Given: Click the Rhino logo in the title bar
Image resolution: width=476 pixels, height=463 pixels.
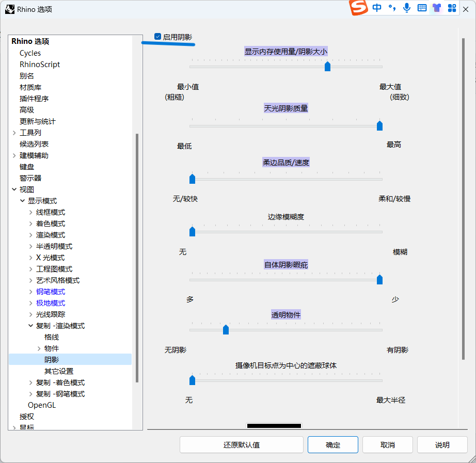Looking at the screenshot, I should pyautogui.click(x=10, y=9).
